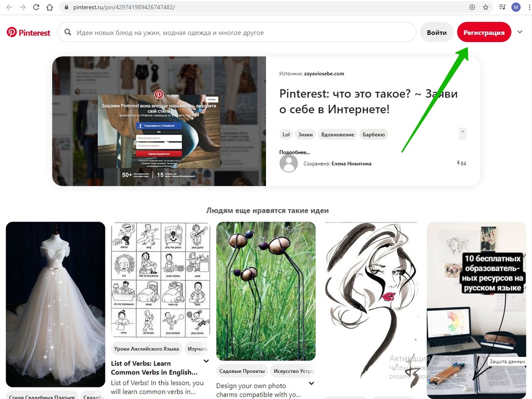Open the zoom magnifier icon in address bar
Image resolution: width=532 pixels, height=399 pixels.
[472, 7]
